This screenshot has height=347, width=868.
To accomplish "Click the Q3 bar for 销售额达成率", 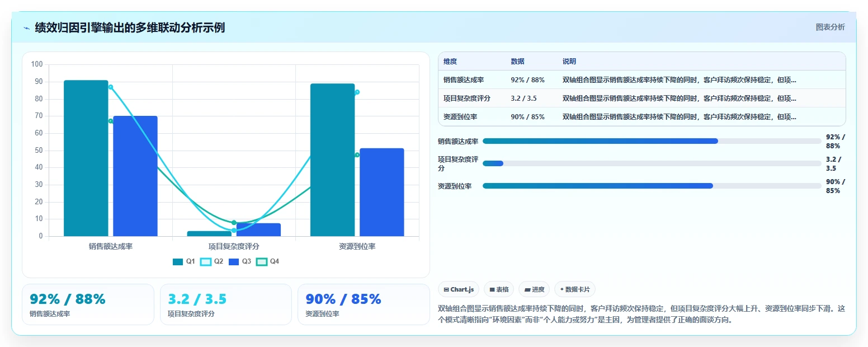I will [x=135, y=176].
